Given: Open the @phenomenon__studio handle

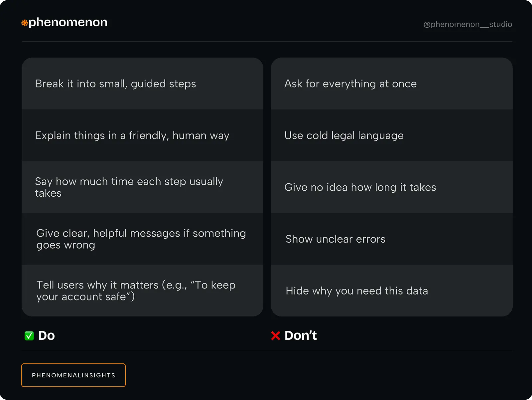Looking at the screenshot, I should click(x=467, y=24).
